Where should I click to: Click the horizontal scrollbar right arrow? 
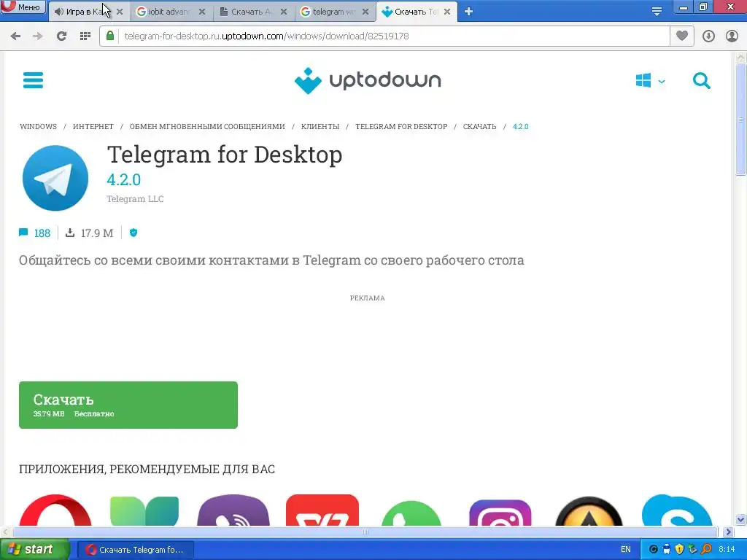tap(728, 532)
